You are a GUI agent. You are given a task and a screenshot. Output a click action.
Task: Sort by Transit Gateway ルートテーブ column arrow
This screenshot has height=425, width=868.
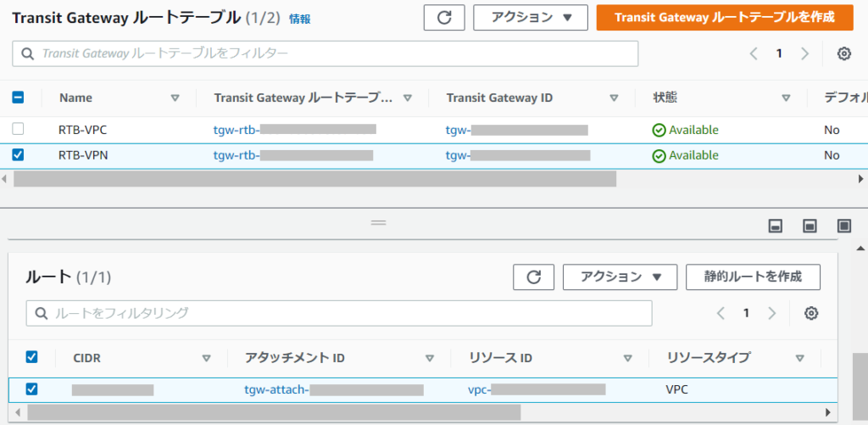point(408,98)
